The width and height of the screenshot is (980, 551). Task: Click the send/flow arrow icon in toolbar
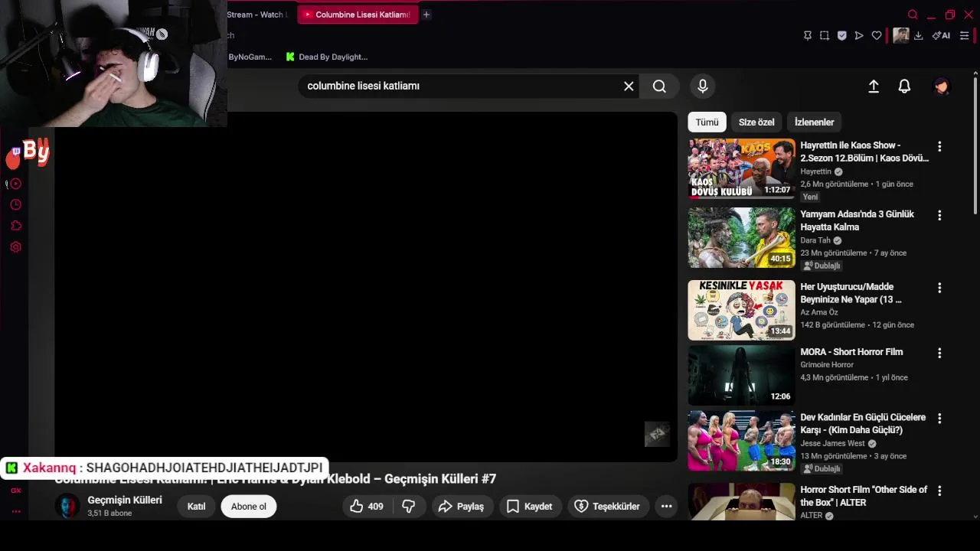[859, 35]
